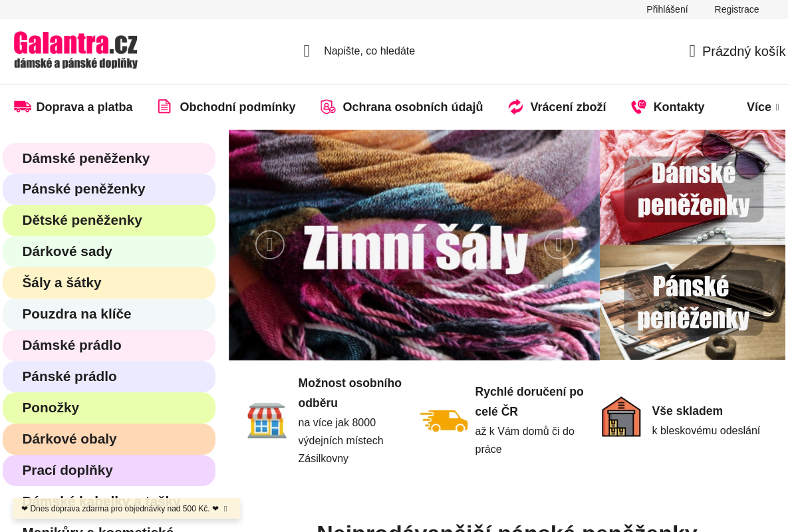Click the speeding van icon for Rychlé doručení
798x532 pixels.
444,420
